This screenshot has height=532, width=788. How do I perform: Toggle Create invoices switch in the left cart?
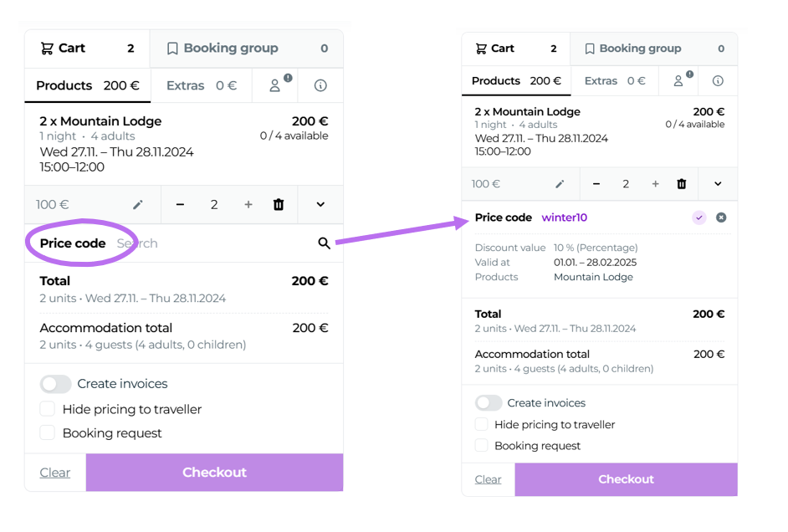coord(56,384)
